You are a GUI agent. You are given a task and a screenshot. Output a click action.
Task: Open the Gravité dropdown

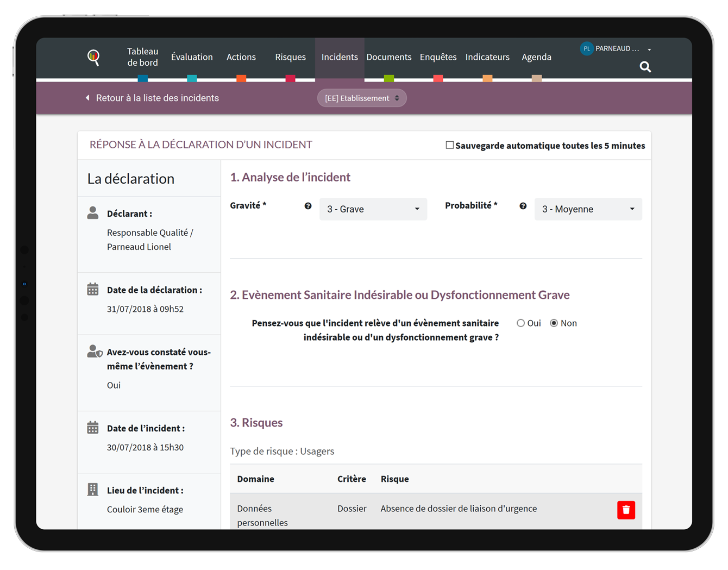click(x=373, y=209)
